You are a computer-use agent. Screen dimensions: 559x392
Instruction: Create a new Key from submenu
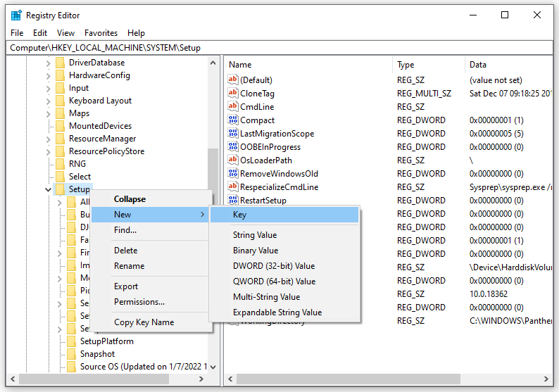pos(284,215)
